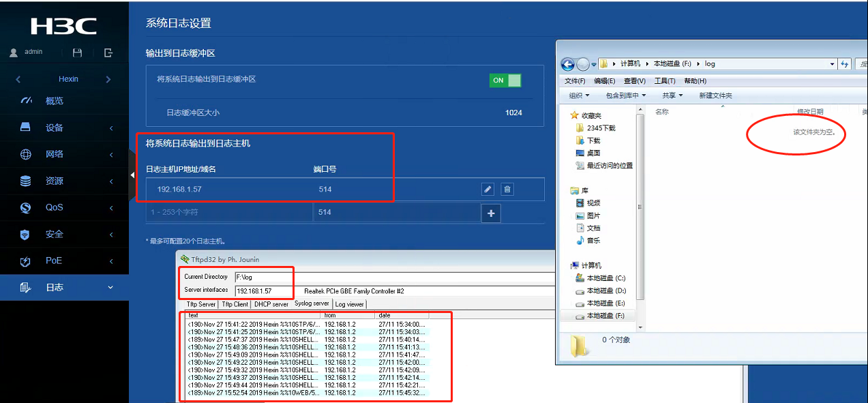868x403 pixels.
Task: Click the logout icon beside admin
Action: (x=108, y=53)
